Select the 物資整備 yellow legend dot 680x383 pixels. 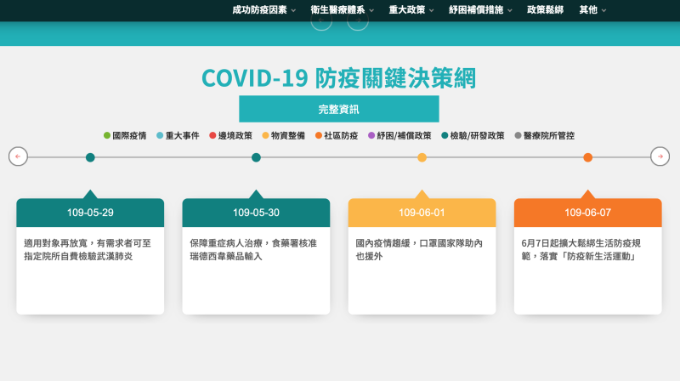265,136
